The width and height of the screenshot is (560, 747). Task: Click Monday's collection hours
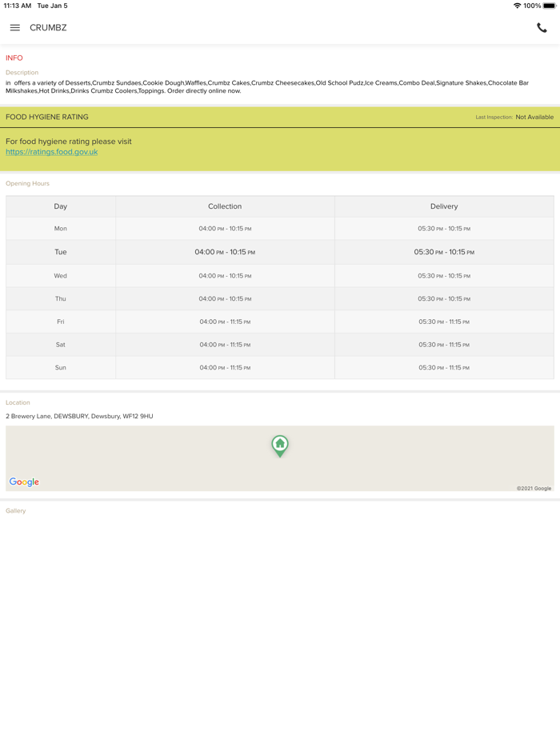225,229
